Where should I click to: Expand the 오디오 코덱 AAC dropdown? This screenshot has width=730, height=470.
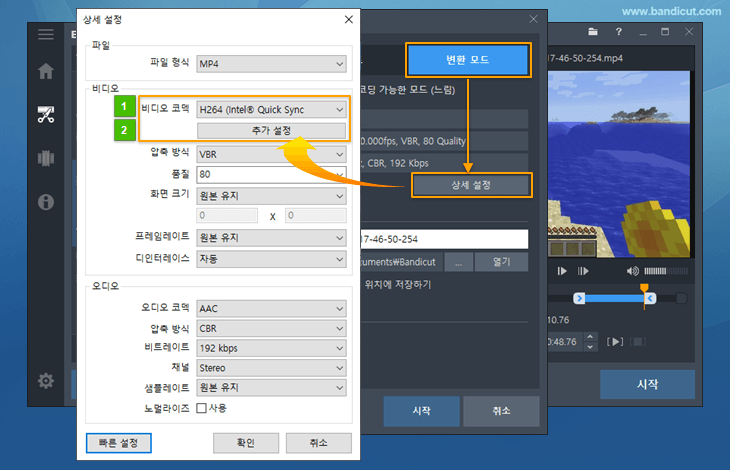(271, 308)
